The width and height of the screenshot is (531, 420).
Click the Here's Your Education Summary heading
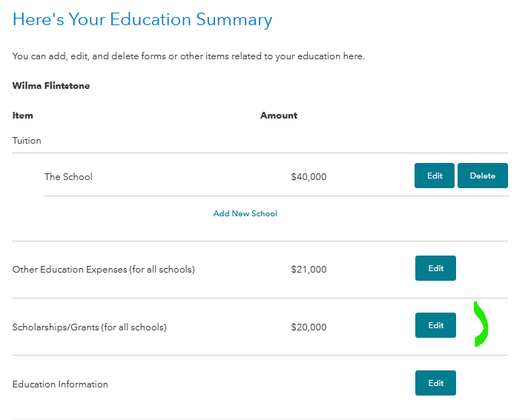(142, 20)
